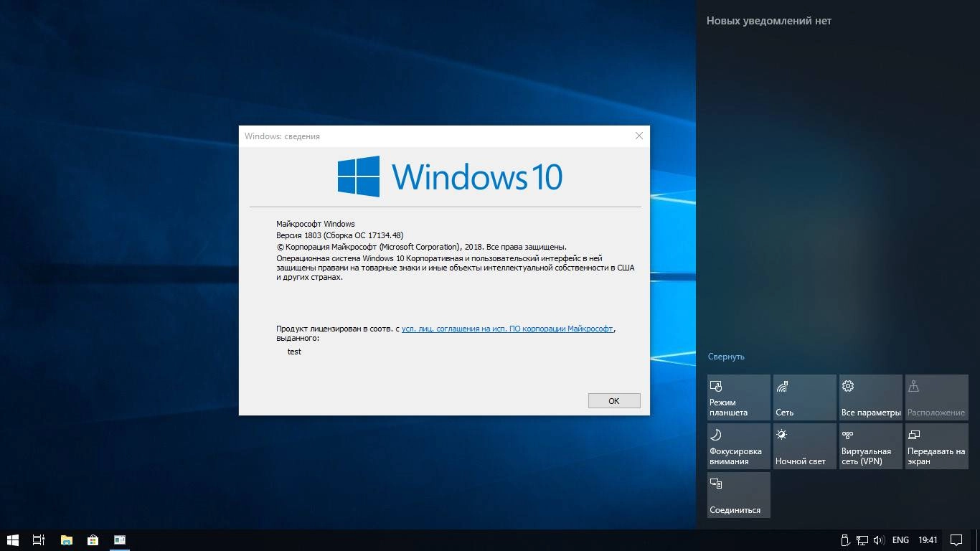This screenshot has height=551, width=980.
Task: Toggle the Расположение location tile
Action: pos(937,397)
